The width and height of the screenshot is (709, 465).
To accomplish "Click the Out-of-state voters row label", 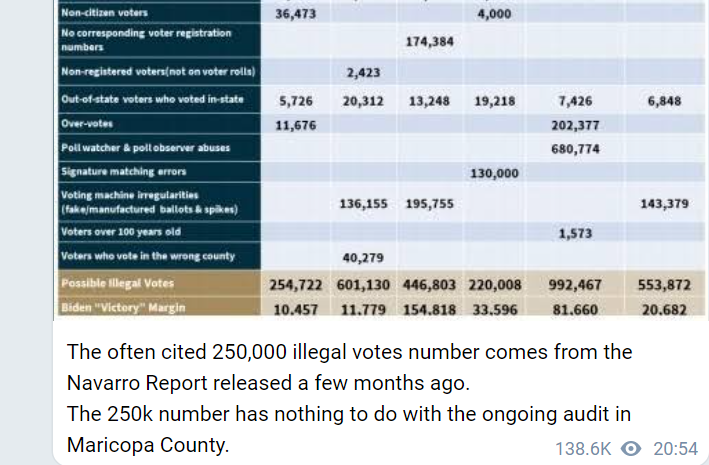I will pos(152,99).
